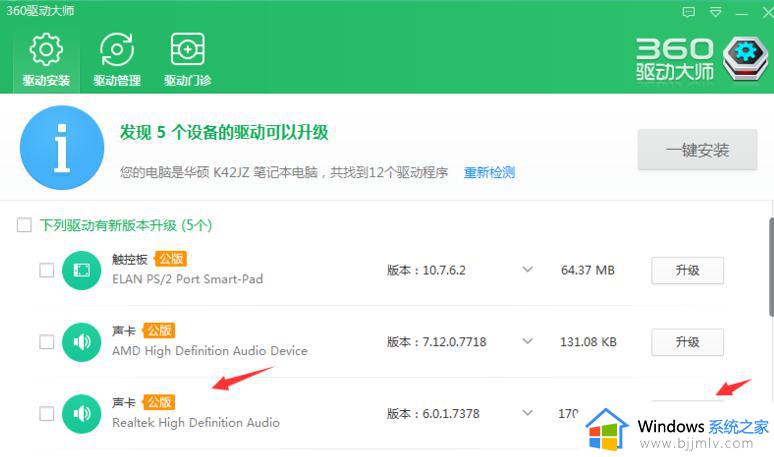Check the Realtek High Definition Audio checkbox
Viewport: 774px width, 457px height.
pos(46,414)
